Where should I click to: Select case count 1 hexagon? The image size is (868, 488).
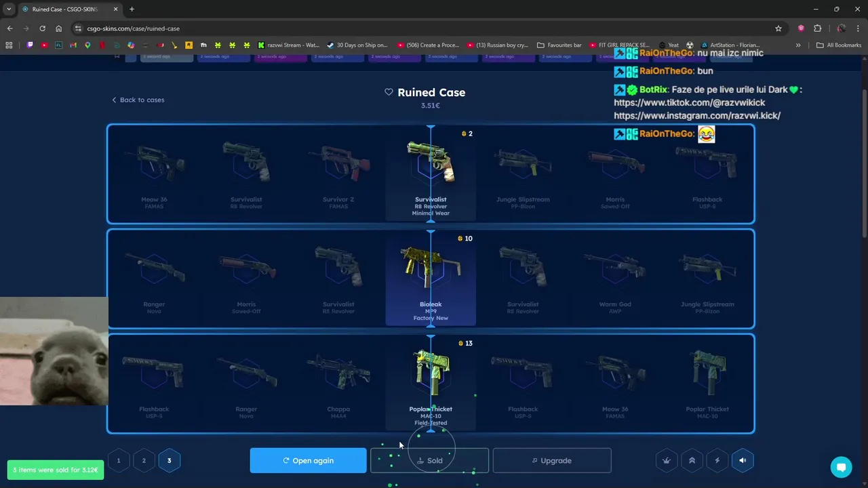coord(118,461)
